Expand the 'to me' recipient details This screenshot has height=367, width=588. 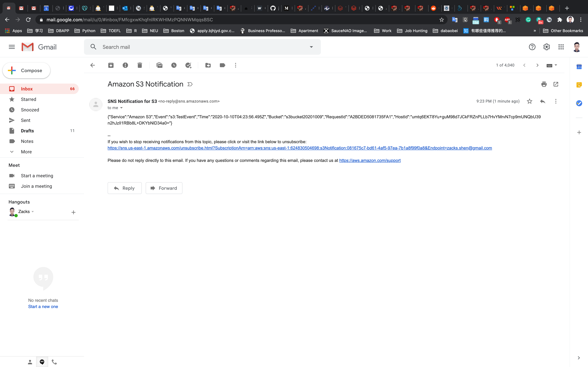(x=121, y=108)
